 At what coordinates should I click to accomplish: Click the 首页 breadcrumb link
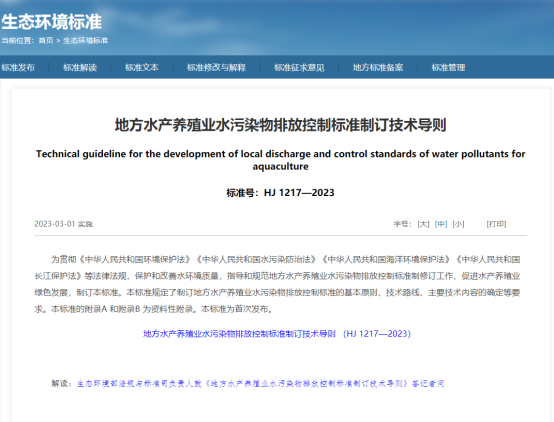(x=46, y=41)
